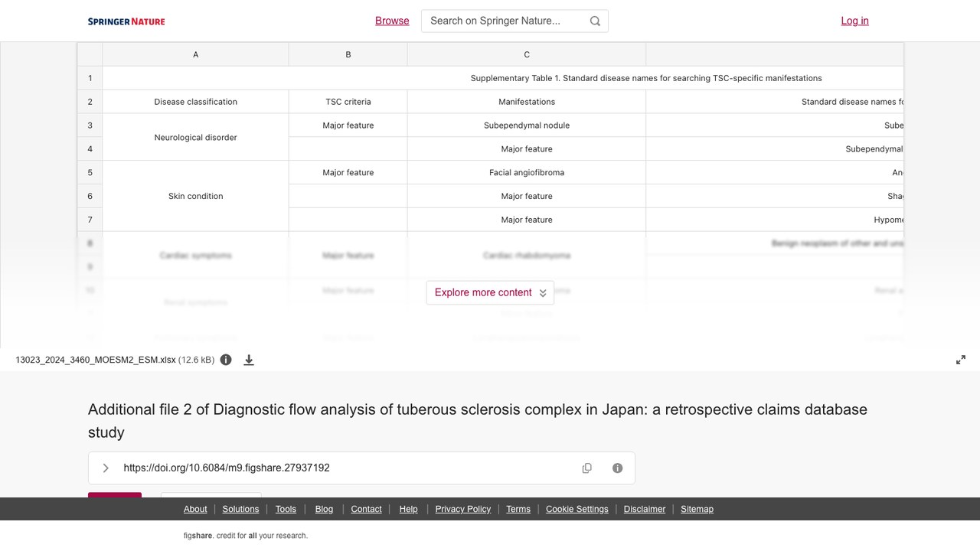Open Tools in the footer

(x=286, y=509)
